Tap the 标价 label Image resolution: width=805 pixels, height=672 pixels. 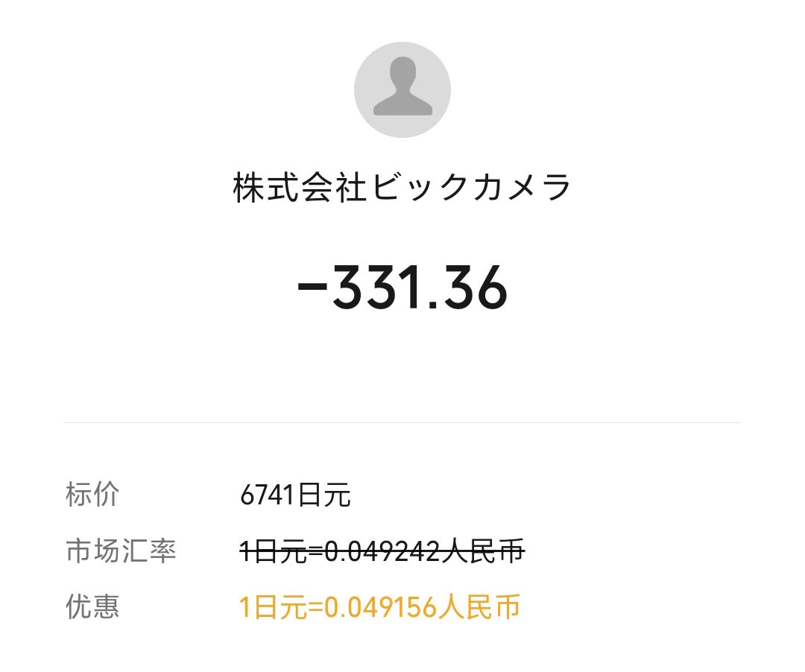[x=92, y=495]
